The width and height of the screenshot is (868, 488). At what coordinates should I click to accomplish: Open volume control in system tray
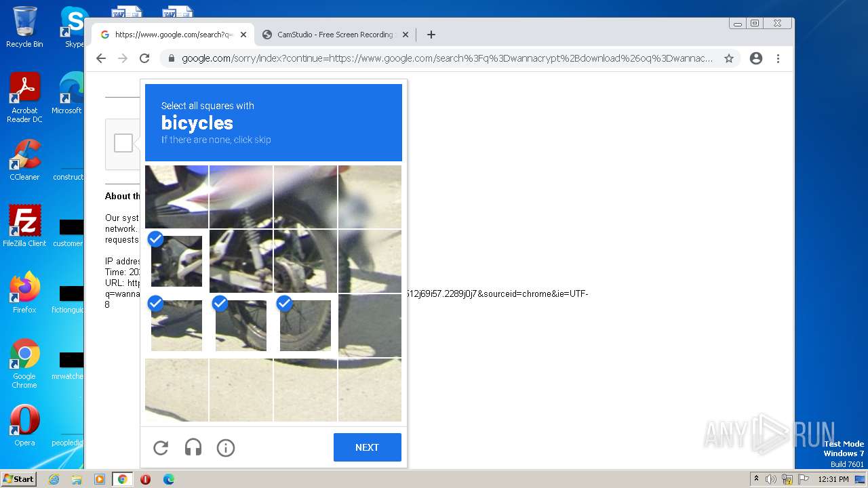click(x=771, y=479)
